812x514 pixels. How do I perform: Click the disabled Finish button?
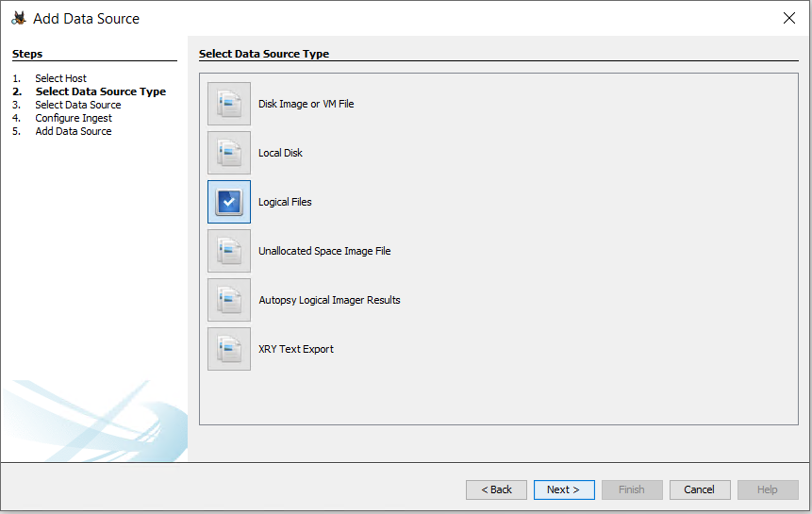[x=632, y=489]
